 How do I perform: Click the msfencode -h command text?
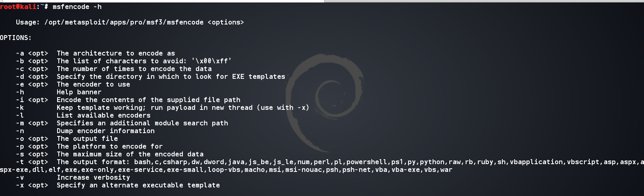pos(77,7)
